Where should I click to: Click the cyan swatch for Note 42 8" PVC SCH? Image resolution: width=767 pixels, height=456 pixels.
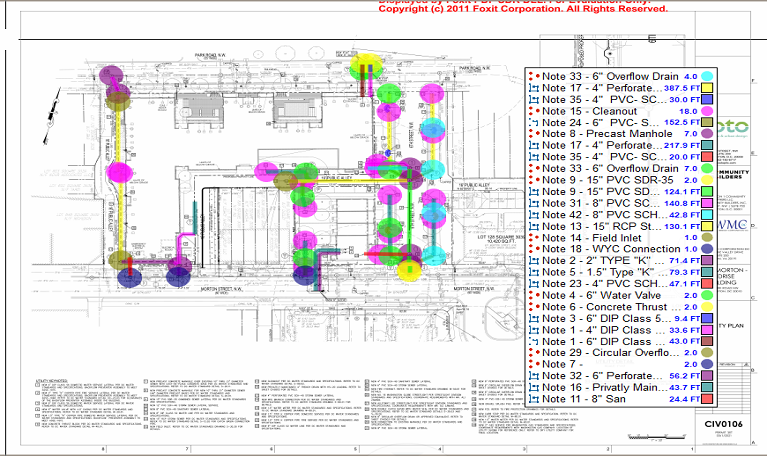707,214
